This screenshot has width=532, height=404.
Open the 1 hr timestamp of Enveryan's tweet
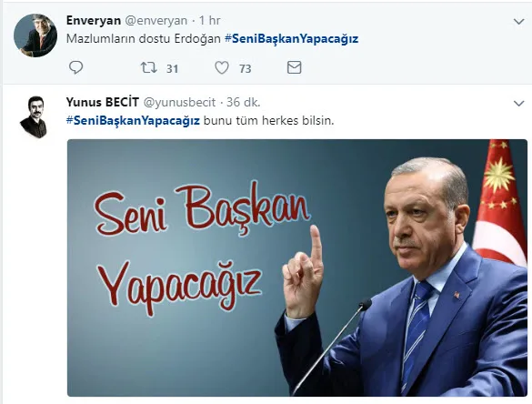(210, 20)
